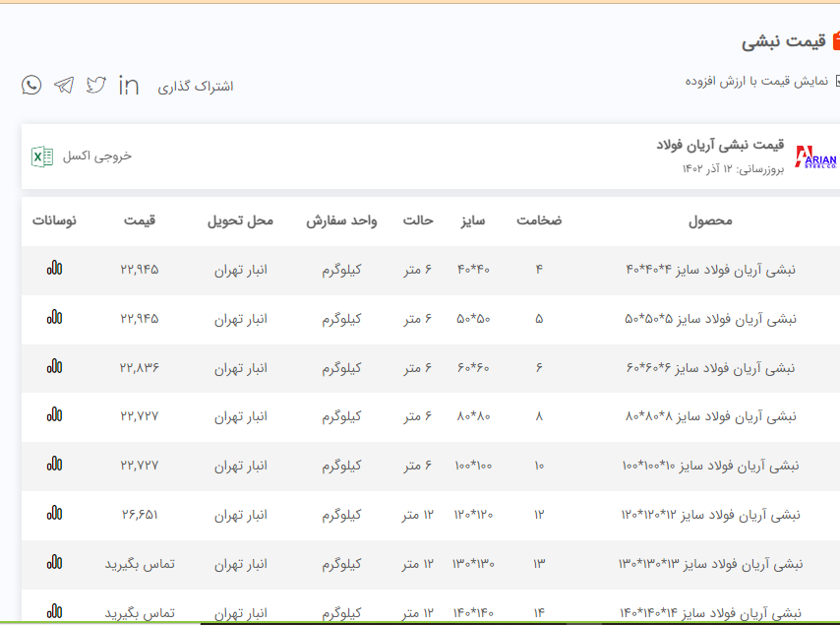This screenshot has height=625, width=840.
Task: Open price chart for 120*120*12 angle
Action: 54,513
